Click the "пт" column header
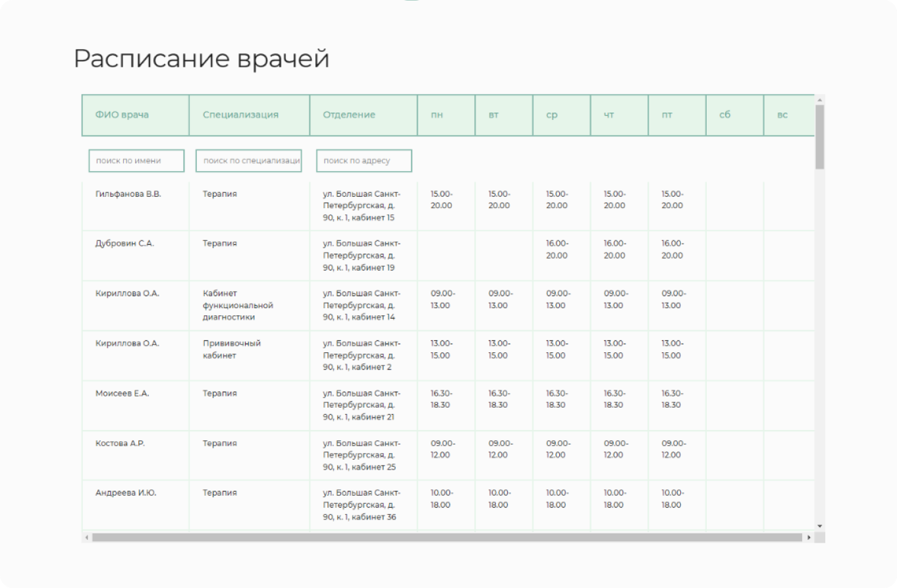This screenshot has width=897, height=588. 677,115
